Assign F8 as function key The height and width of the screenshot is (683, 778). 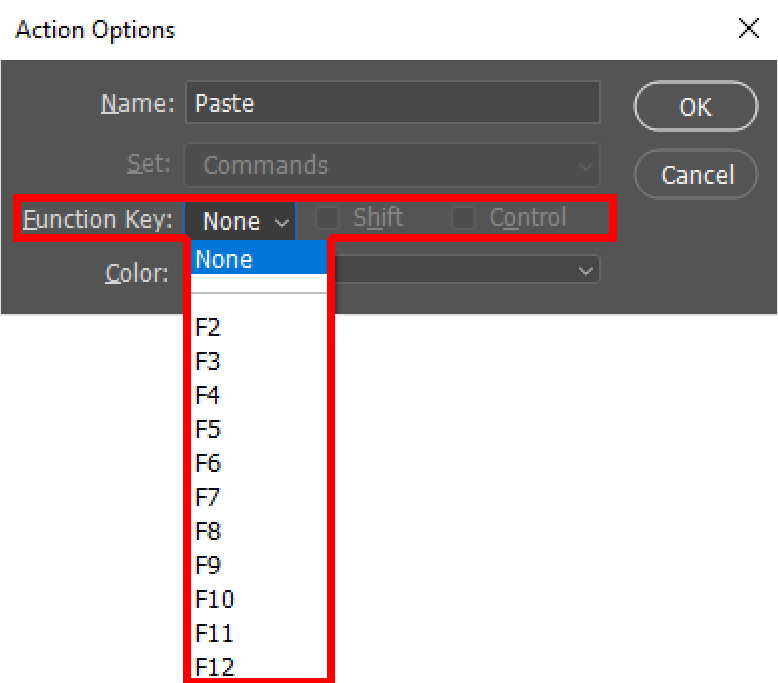coord(259,531)
